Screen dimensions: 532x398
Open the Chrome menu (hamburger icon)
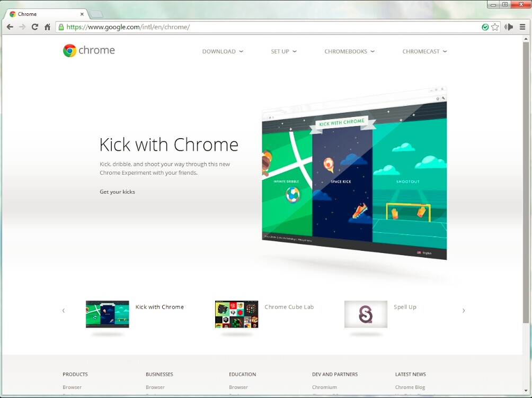point(522,26)
